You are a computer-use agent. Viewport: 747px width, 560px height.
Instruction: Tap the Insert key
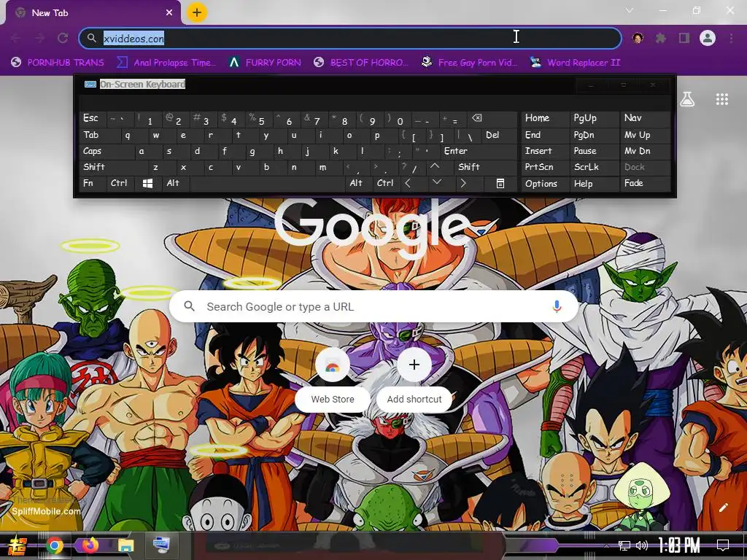coord(545,151)
